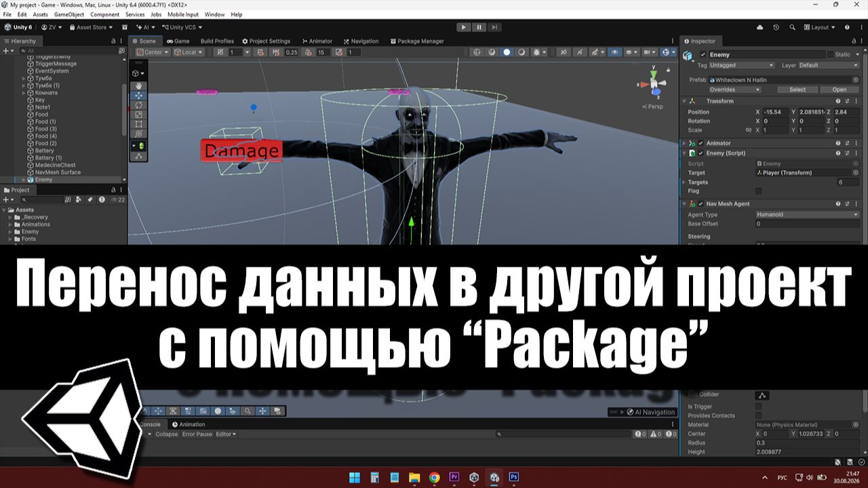The width and height of the screenshot is (868, 488).
Task: Open the Tag dropdown showing Untagged
Action: pyautogui.click(x=742, y=65)
